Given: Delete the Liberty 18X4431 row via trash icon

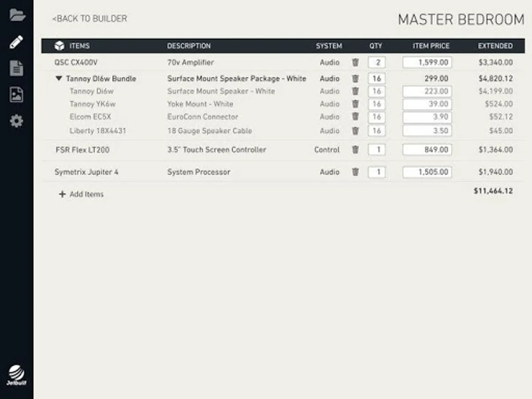Looking at the screenshot, I should click(x=355, y=131).
